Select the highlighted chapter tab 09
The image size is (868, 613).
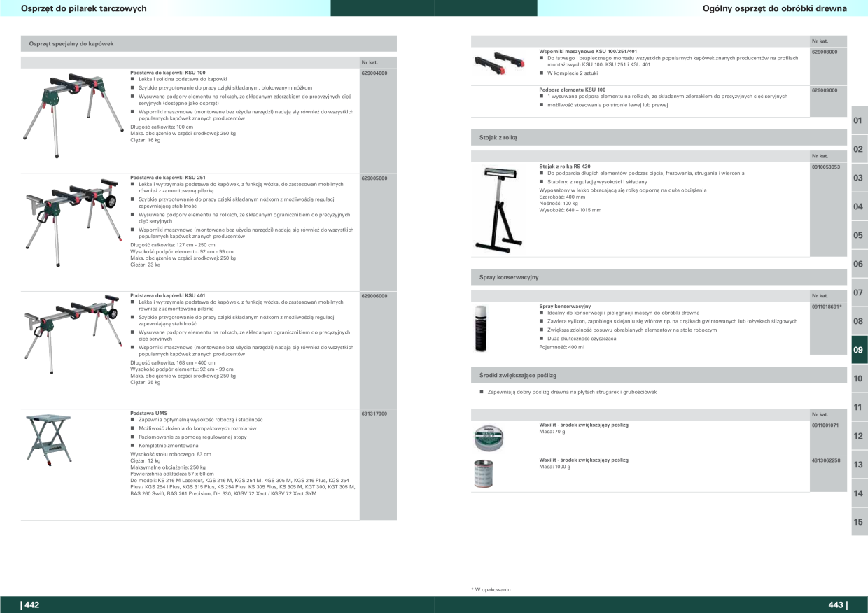coord(859,350)
